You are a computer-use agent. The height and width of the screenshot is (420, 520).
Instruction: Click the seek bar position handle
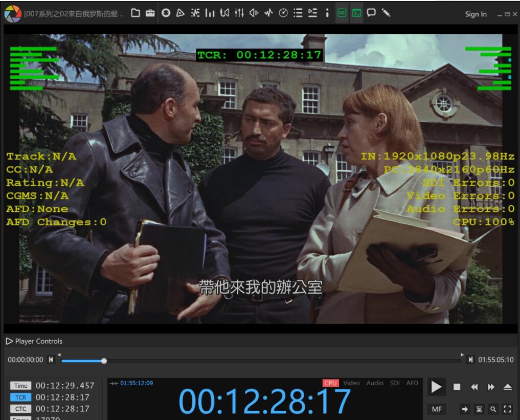pos(104,361)
